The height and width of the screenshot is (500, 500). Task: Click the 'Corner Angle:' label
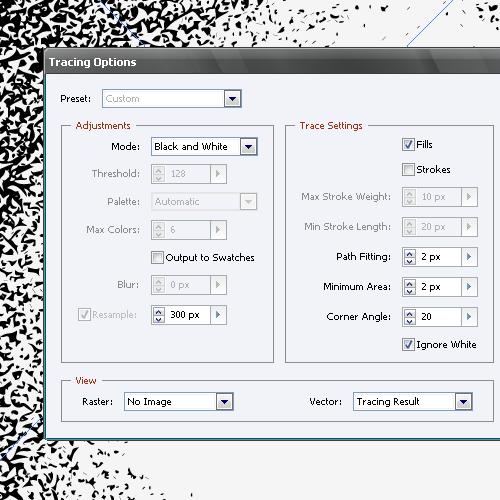point(359,317)
